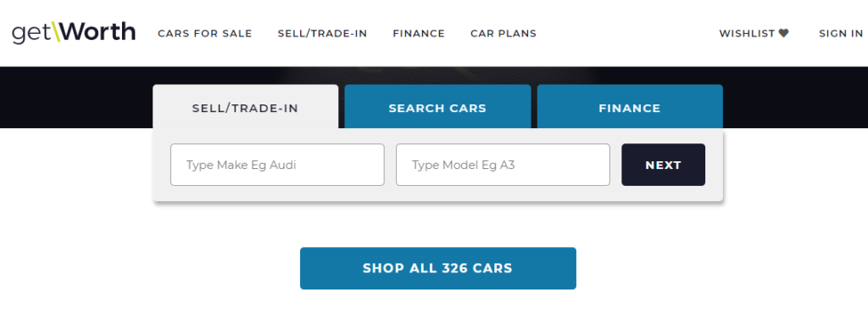
Task: Open the Car Plans navigation item
Action: 504,33
